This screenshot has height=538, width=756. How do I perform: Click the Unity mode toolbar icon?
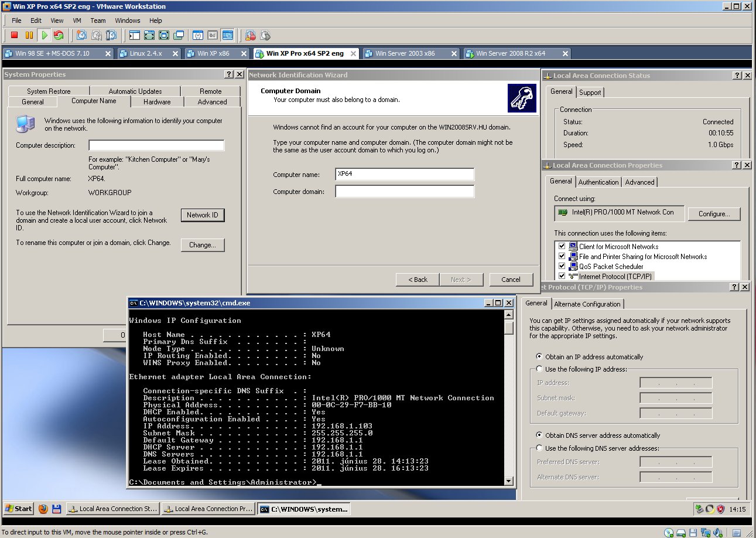tap(179, 35)
